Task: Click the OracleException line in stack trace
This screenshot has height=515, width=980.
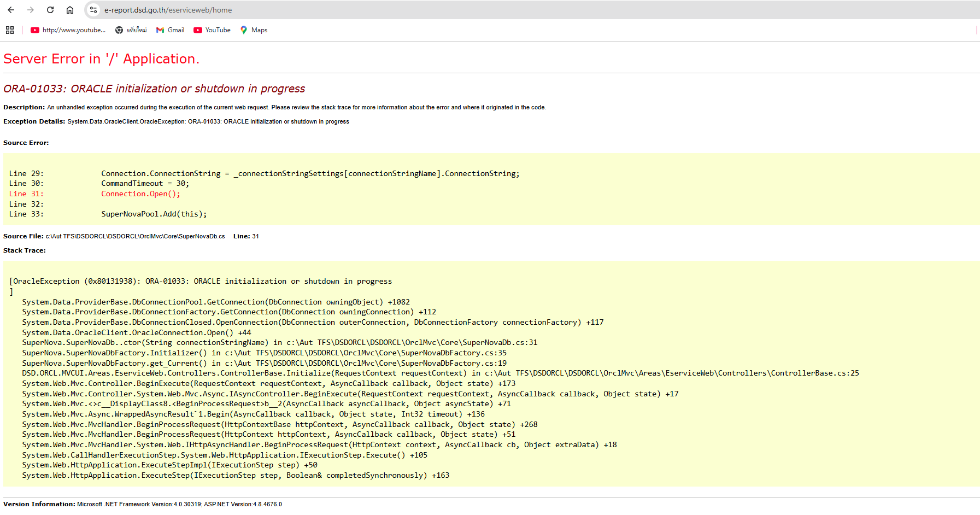Action: pos(200,282)
